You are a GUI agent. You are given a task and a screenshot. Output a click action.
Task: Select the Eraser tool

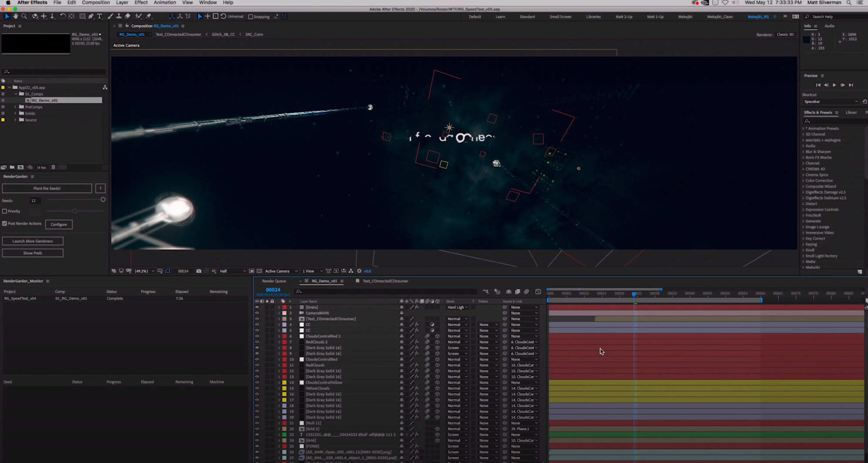128,16
